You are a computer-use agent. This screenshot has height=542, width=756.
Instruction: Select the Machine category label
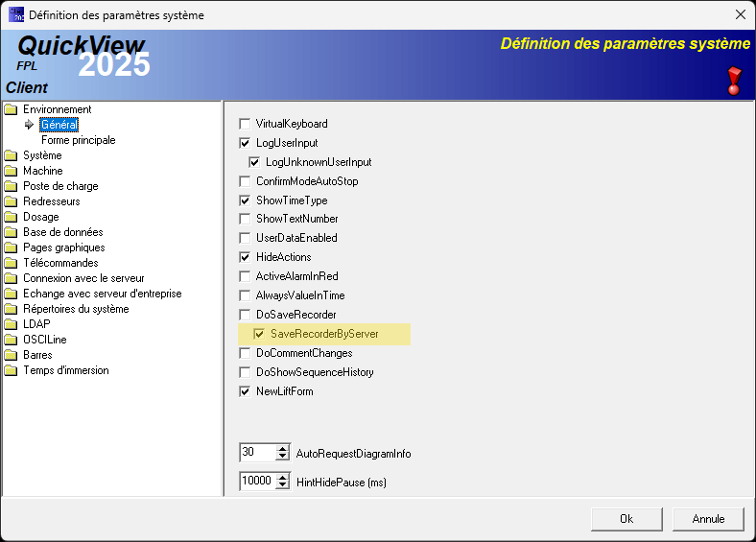43,171
